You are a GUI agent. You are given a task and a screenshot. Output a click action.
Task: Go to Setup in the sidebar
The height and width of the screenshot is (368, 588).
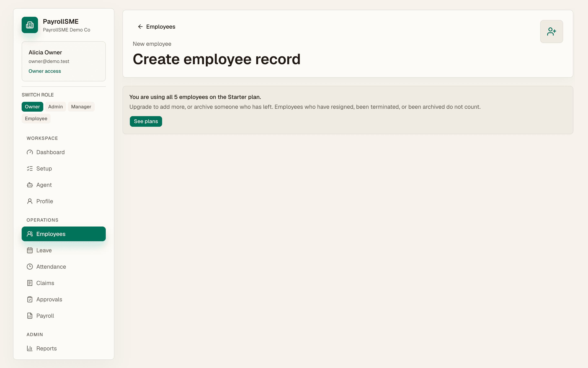(x=64, y=168)
